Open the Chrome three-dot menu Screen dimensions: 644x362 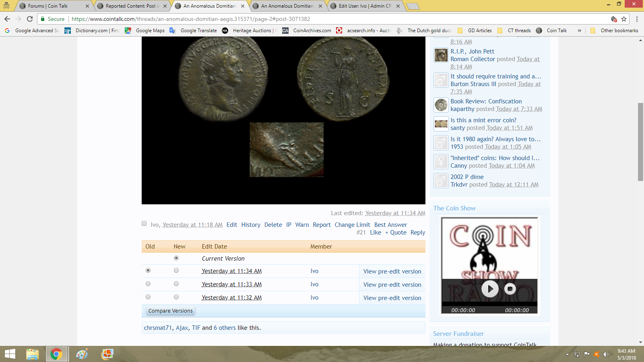637,19
